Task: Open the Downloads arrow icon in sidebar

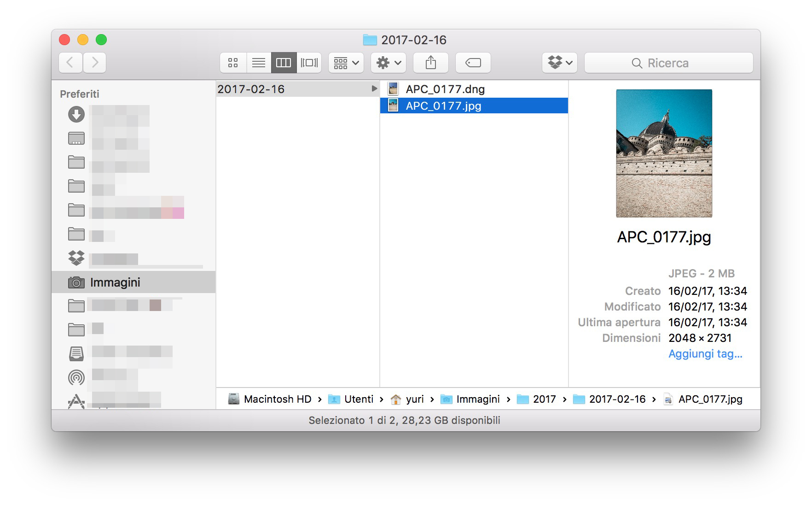Action: [76, 114]
